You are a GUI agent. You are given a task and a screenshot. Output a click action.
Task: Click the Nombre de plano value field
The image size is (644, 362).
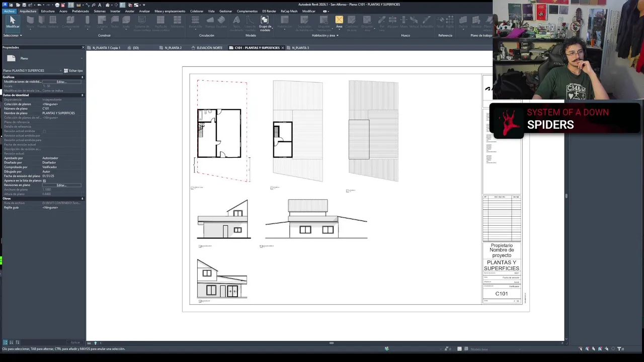click(61, 113)
